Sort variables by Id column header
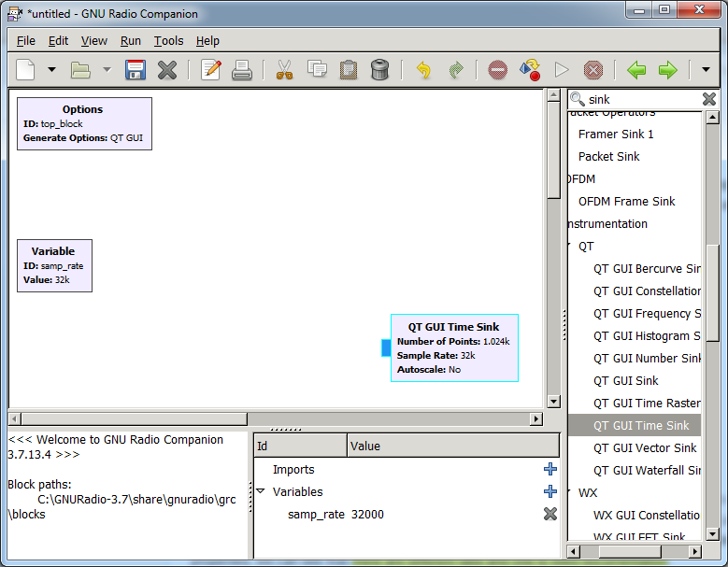 pos(300,446)
